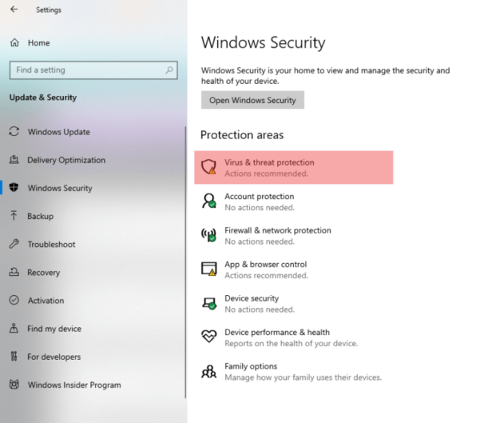The image size is (504, 423).
Task: Open Troubleshoot settings
Action: coord(51,244)
